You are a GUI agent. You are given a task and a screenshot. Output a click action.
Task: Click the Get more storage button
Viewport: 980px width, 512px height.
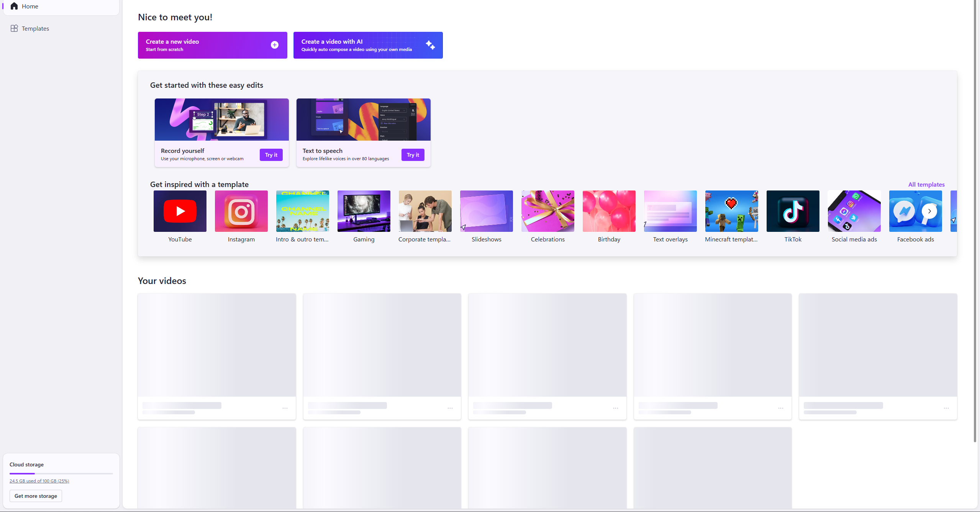36,496
